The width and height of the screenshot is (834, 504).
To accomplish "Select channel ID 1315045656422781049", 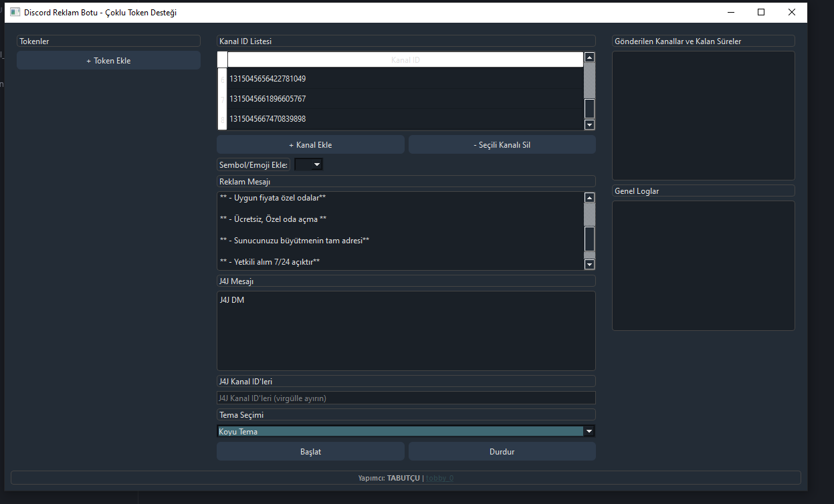I will 405,79.
